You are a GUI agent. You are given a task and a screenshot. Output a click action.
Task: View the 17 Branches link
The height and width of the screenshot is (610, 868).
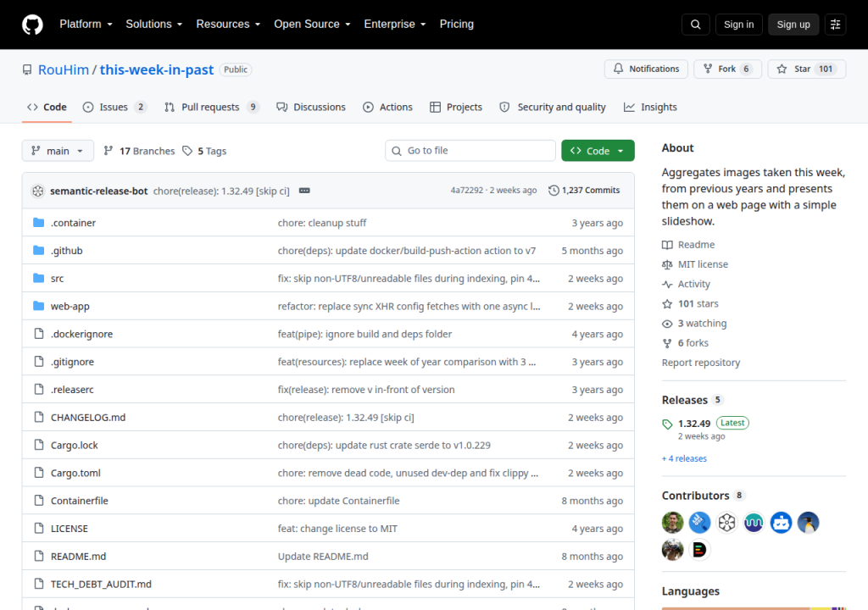click(x=139, y=151)
